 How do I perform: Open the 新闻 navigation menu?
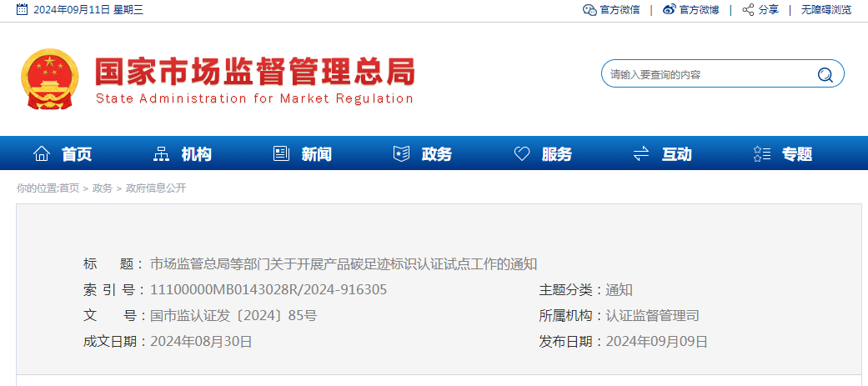317,154
